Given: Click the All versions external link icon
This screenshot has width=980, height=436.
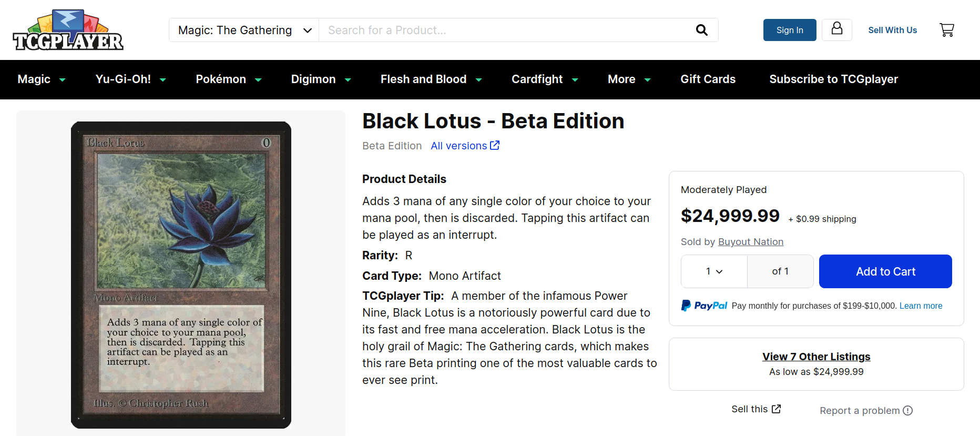Looking at the screenshot, I should (495, 145).
